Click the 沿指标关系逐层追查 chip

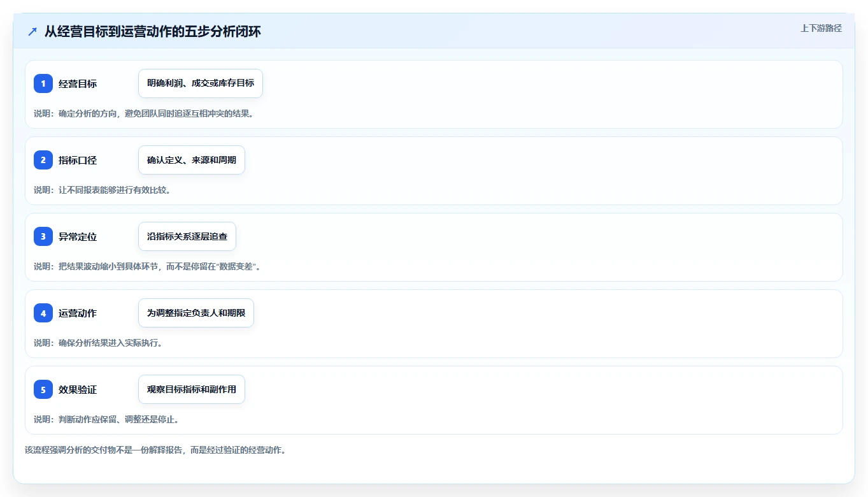[187, 236]
